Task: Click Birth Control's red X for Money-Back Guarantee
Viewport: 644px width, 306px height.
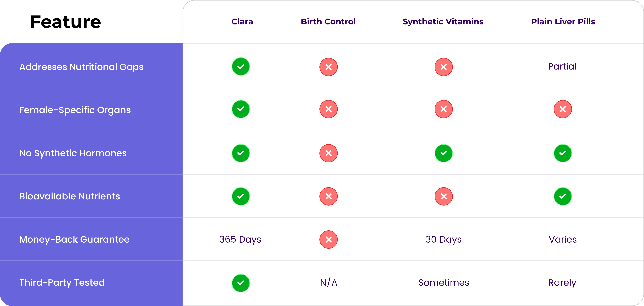Action: pos(328,239)
